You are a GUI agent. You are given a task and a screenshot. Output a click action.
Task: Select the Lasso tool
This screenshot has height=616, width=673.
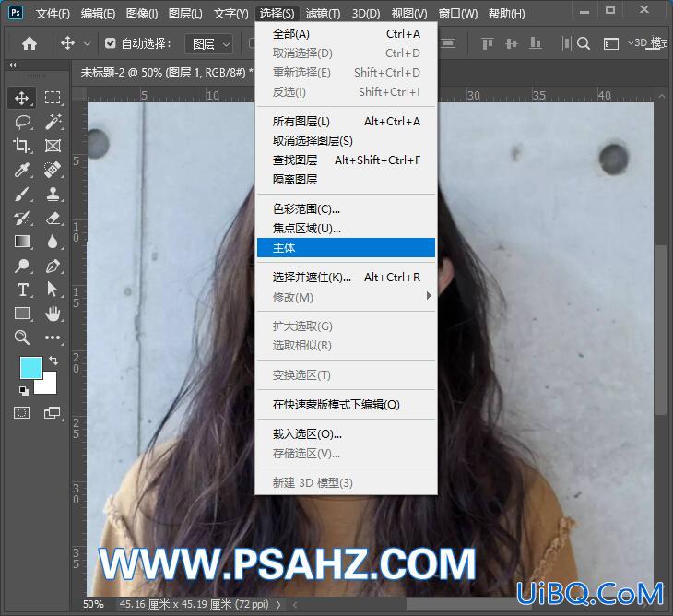[x=21, y=122]
